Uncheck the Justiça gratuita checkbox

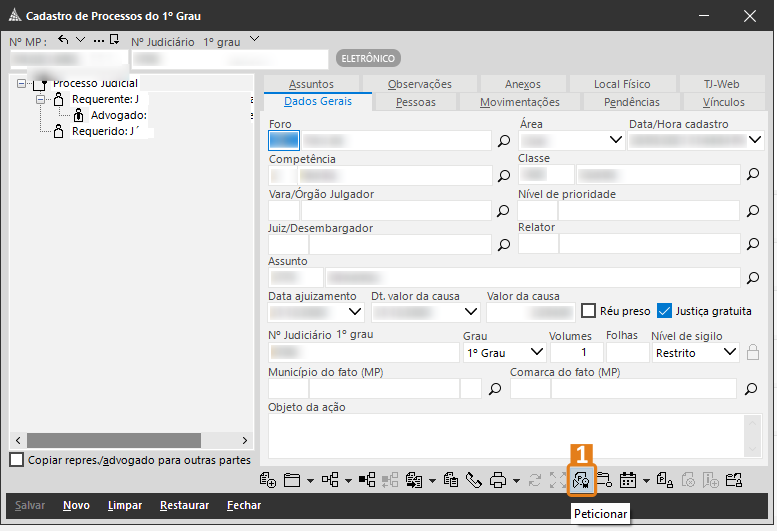pos(664,311)
